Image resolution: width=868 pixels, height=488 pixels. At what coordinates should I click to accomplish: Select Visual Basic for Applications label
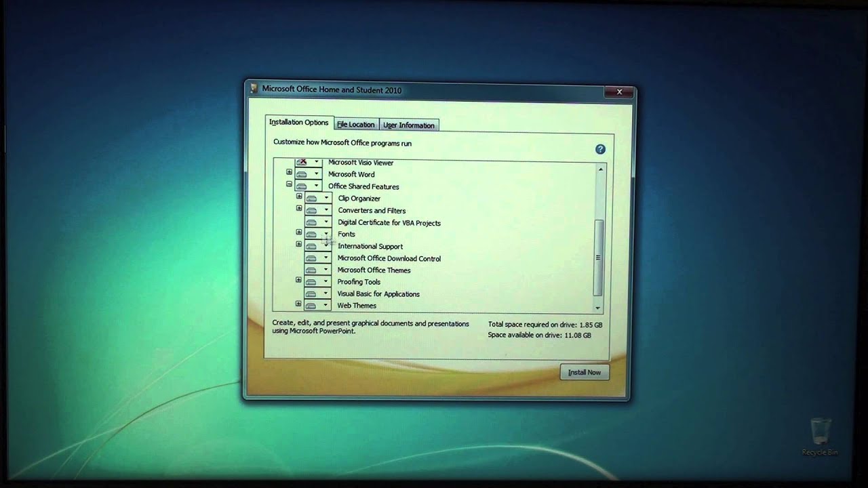[x=378, y=294]
